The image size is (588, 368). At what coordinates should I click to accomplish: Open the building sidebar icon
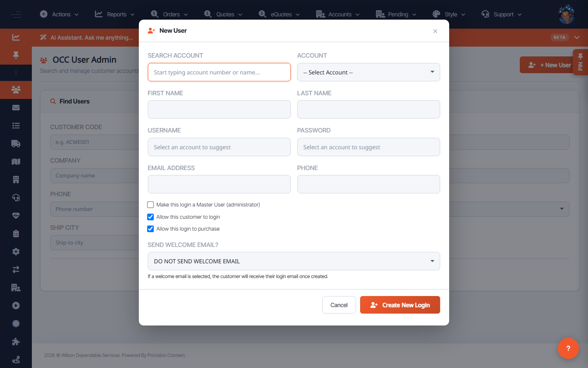16,180
